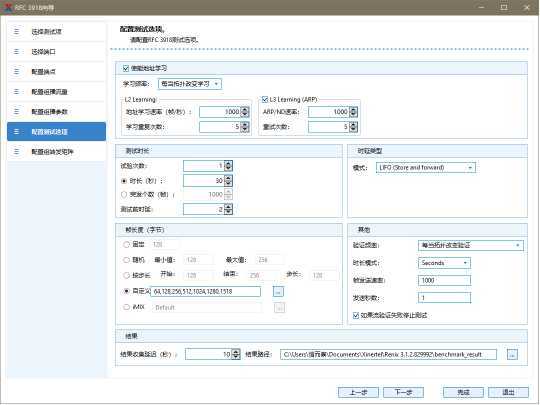
Task: Click the stepper arrows of ARP/ND rate 1000
Action: pos(354,112)
